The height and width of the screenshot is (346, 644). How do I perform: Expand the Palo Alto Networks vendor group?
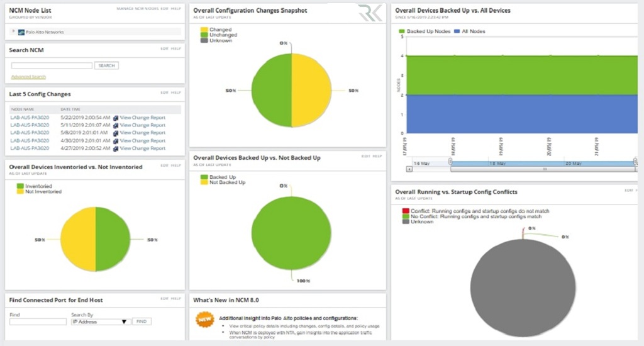tap(13, 31)
